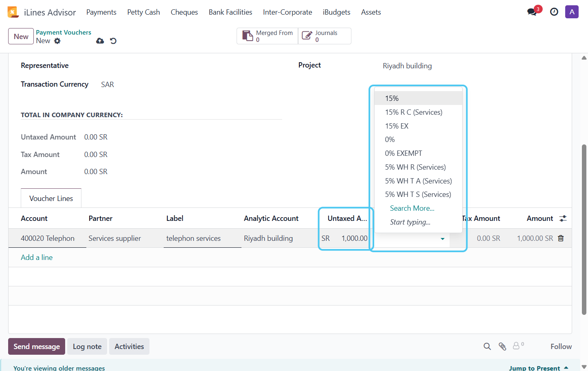The image size is (588, 371).
Task: Click the Send message button
Action: pyautogui.click(x=37, y=347)
